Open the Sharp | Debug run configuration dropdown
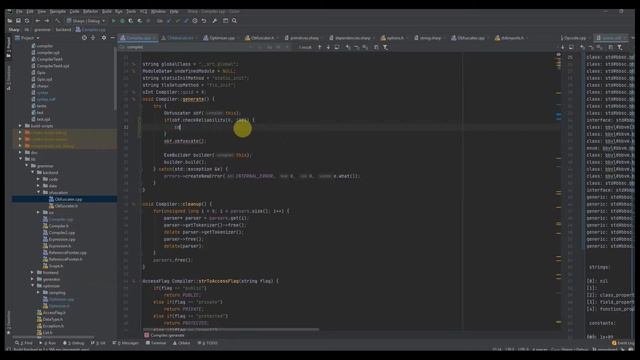The image size is (640, 360). point(86,21)
